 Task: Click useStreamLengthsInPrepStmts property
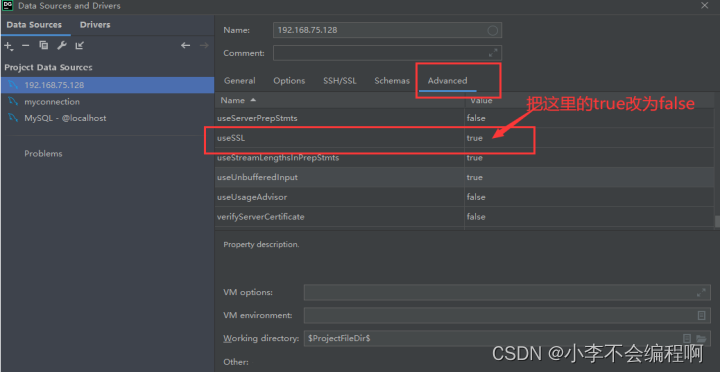point(278,158)
